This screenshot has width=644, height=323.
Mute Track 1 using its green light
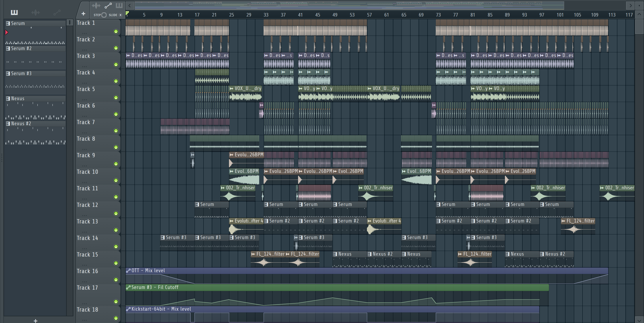pos(116,32)
